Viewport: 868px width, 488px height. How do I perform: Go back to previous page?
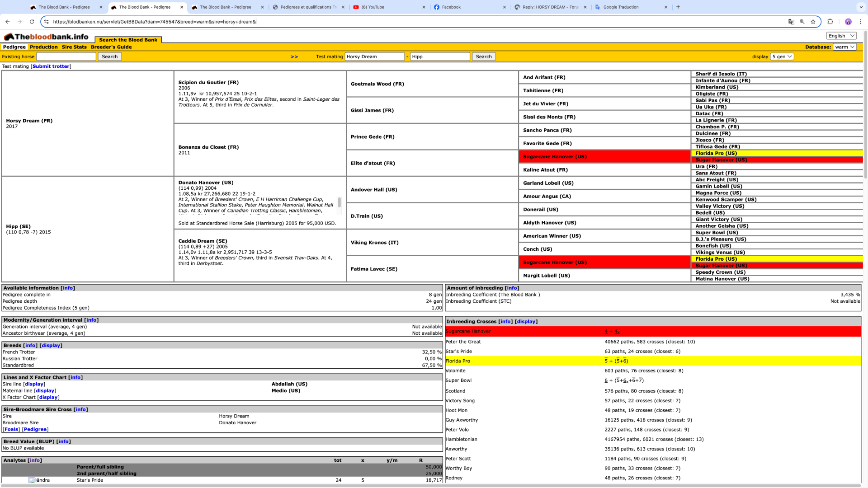pyautogui.click(x=7, y=22)
